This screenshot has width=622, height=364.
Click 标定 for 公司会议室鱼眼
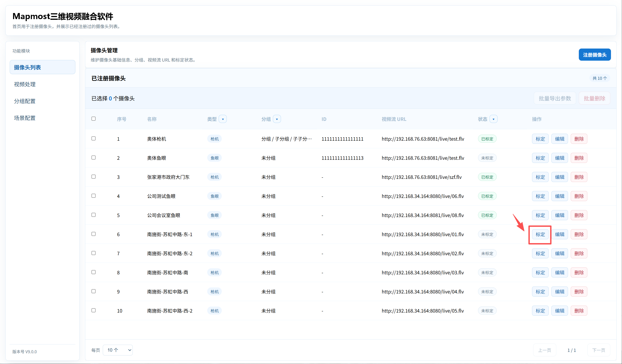point(540,215)
